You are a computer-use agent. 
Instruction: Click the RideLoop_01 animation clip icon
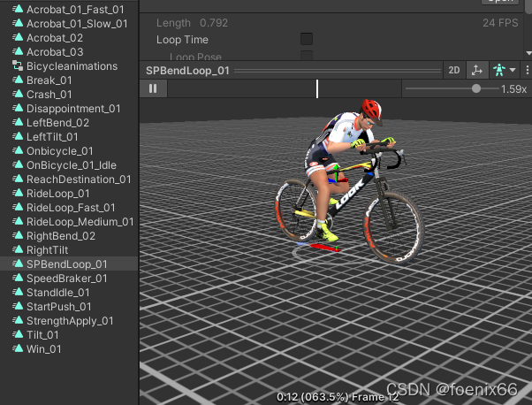point(18,193)
